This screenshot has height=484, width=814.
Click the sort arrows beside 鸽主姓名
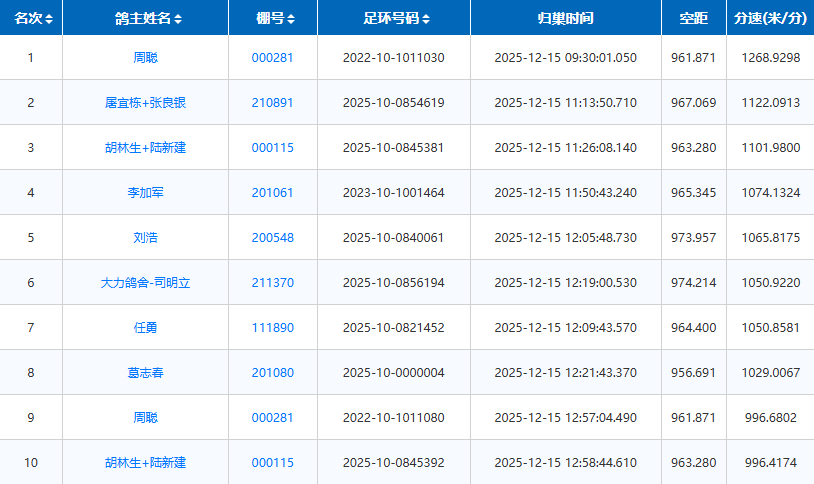pos(179,19)
